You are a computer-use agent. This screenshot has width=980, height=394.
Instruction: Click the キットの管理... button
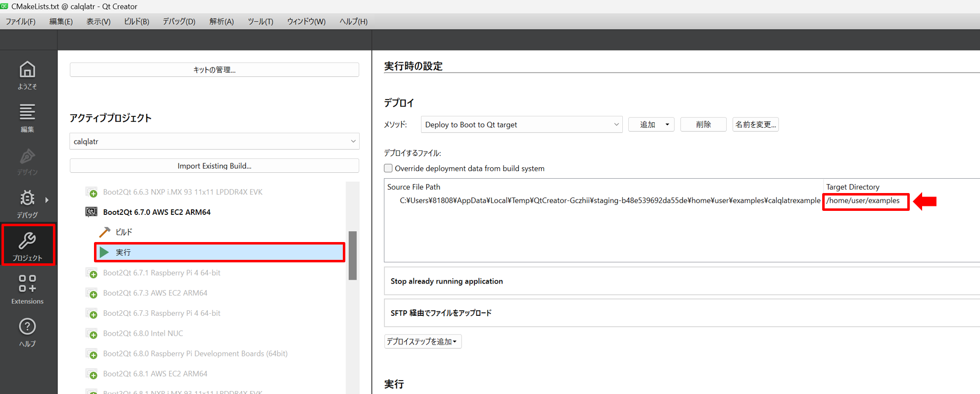[214, 70]
